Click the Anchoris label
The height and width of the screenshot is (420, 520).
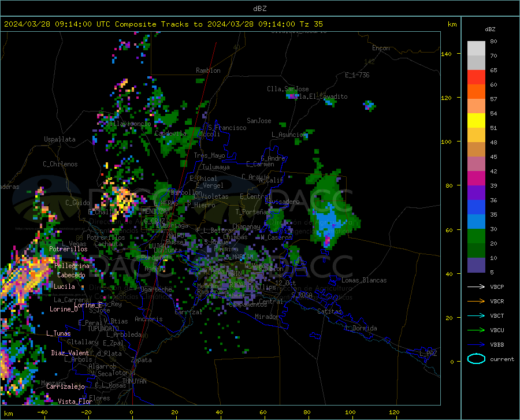point(148,319)
